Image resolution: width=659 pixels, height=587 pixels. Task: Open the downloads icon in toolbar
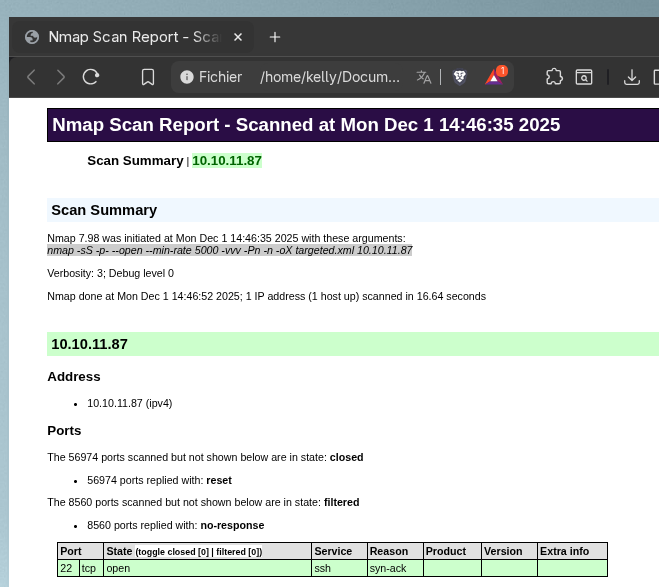[631, 77]
